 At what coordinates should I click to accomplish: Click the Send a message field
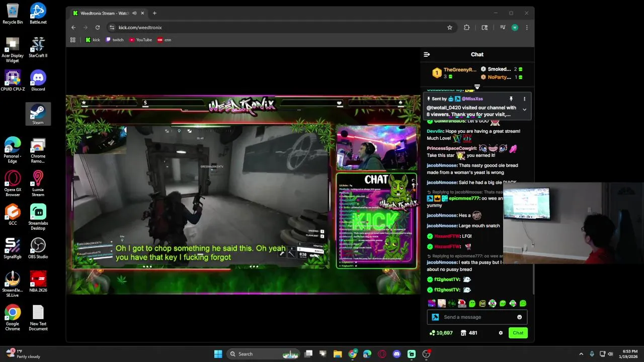[x=478, y=317]
